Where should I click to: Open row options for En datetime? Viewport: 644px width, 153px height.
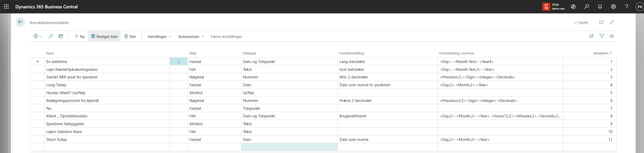pos(178,61)
